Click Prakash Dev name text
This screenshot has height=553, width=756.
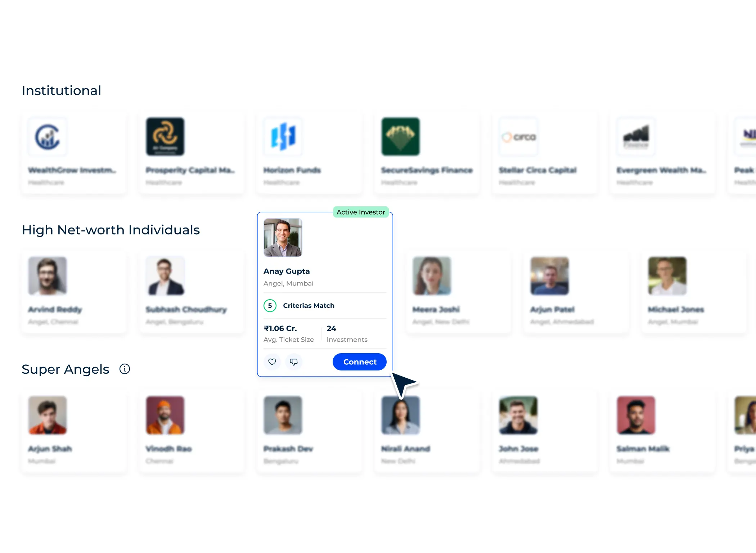point(288,449)
